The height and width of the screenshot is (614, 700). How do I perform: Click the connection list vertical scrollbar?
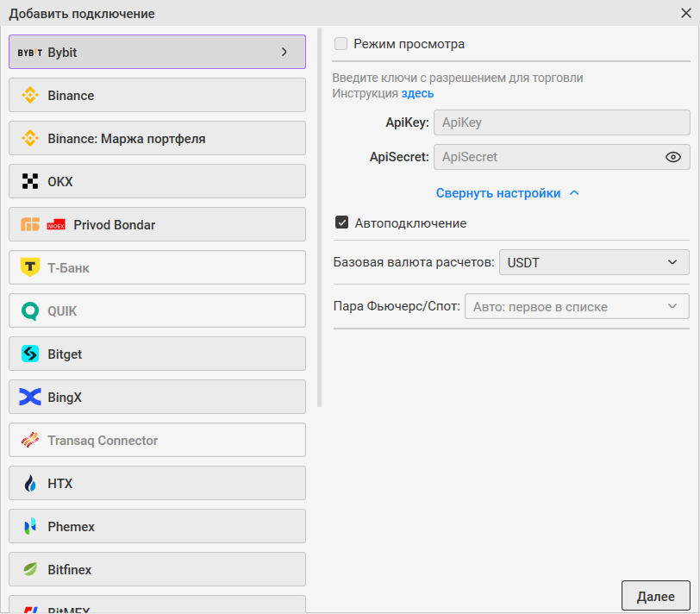(319, 216)
